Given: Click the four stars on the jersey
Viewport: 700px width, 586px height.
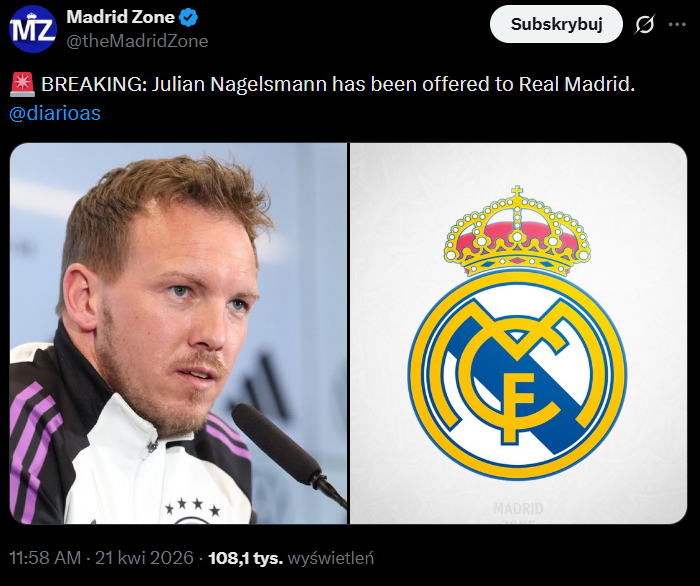Looking at the screenshot, I should [x=192, y=507].
